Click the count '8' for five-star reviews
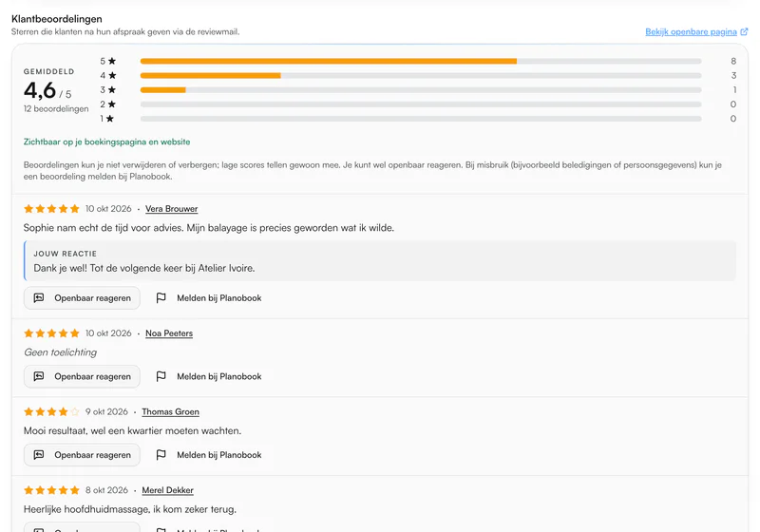Viewport: 760px width, 532px height. click(x=733, y=61)
